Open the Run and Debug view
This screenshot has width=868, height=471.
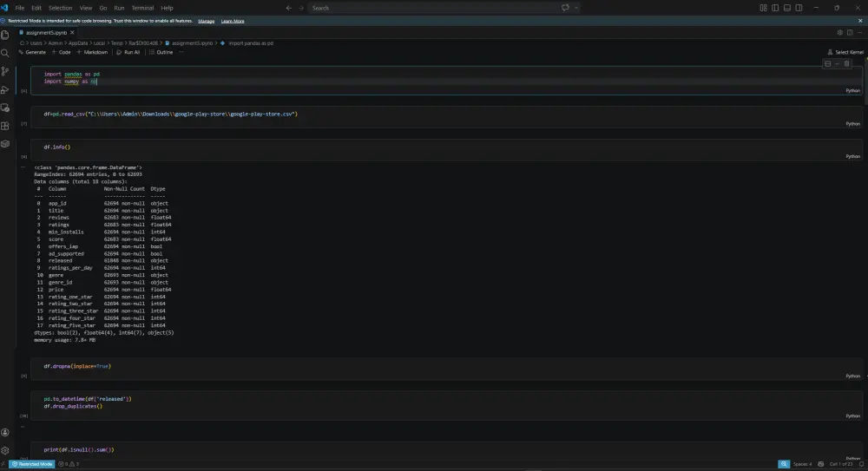pos(5,89)
